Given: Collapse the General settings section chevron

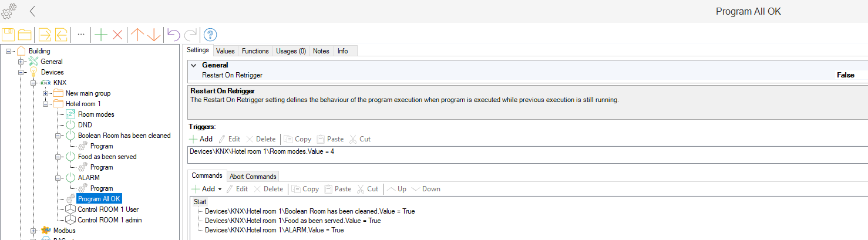Looking at the screenshot, I should tap(193, 66).
